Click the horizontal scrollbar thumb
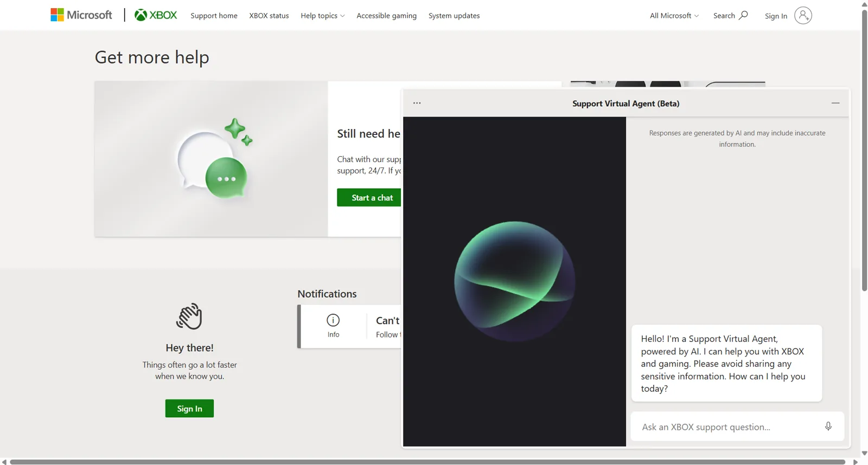The height and width of the screenshot is (465, 868). [x=427, y=462]
